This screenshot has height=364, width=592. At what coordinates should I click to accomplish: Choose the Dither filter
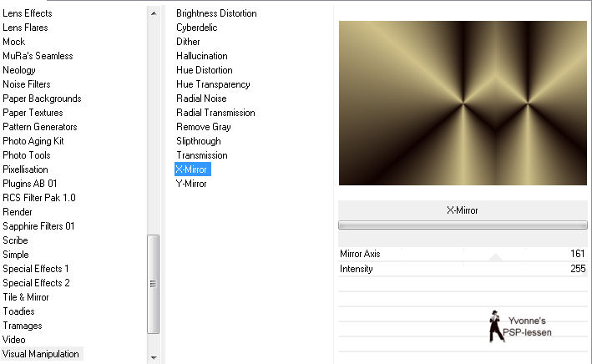click(188, 42)
